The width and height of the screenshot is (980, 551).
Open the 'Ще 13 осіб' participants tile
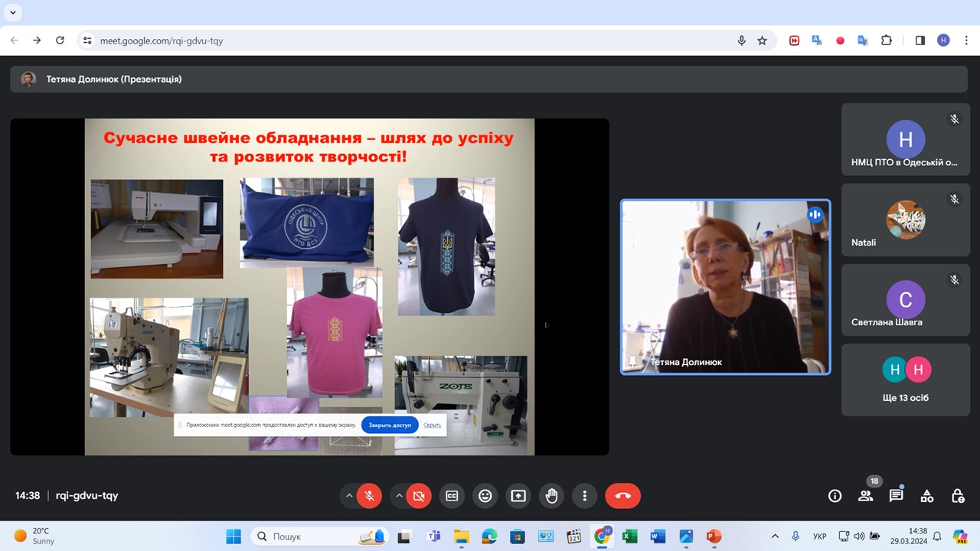click(905, 380)
